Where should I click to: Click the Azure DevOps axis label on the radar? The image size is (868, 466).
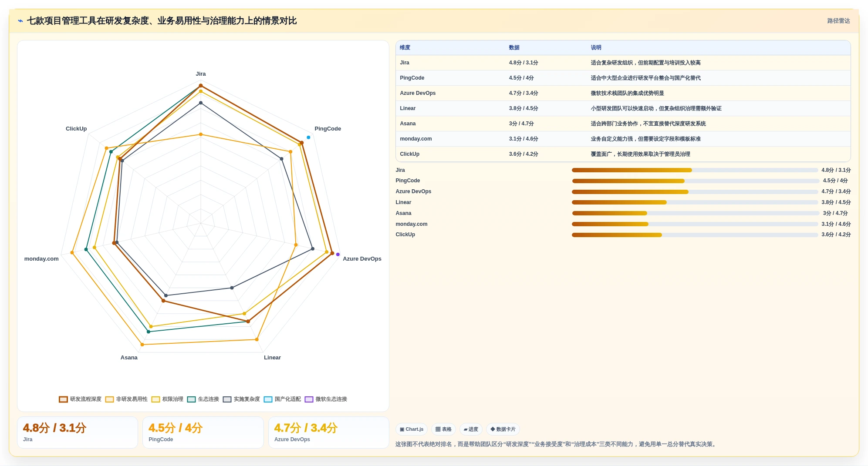pyautogui.click(x=362, y=259)
